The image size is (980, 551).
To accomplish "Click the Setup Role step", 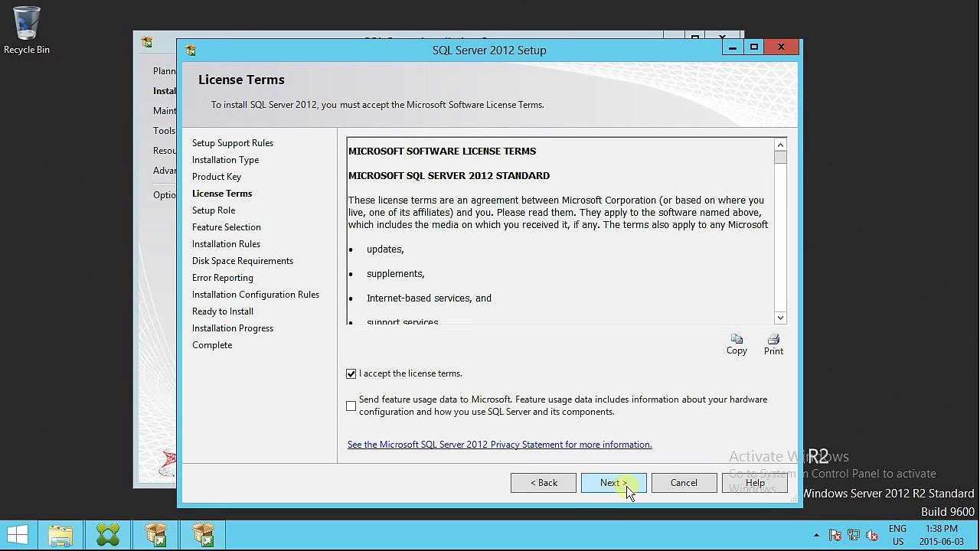I will coord(214,210).
